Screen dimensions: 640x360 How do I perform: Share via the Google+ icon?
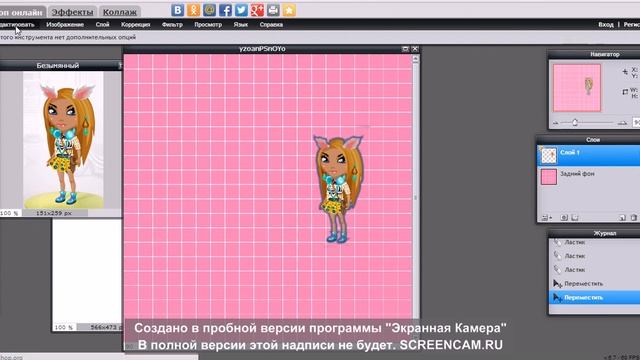coord(257,10)
